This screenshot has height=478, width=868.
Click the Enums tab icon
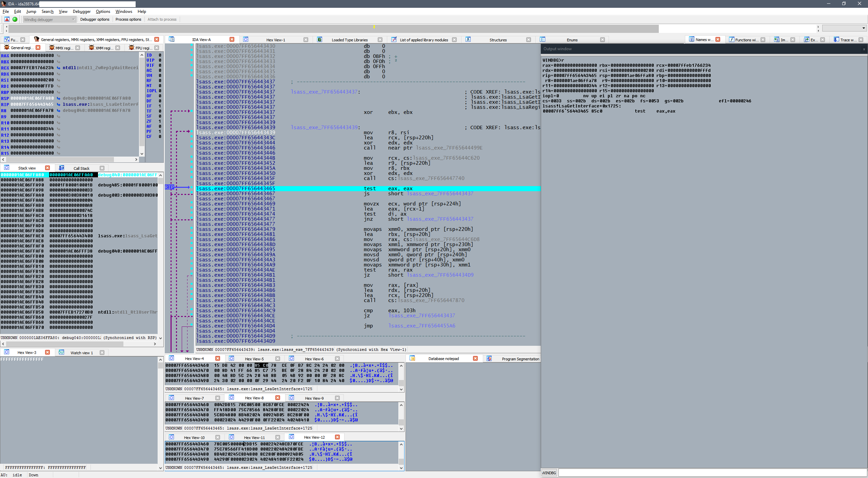(x=542, y=40)
